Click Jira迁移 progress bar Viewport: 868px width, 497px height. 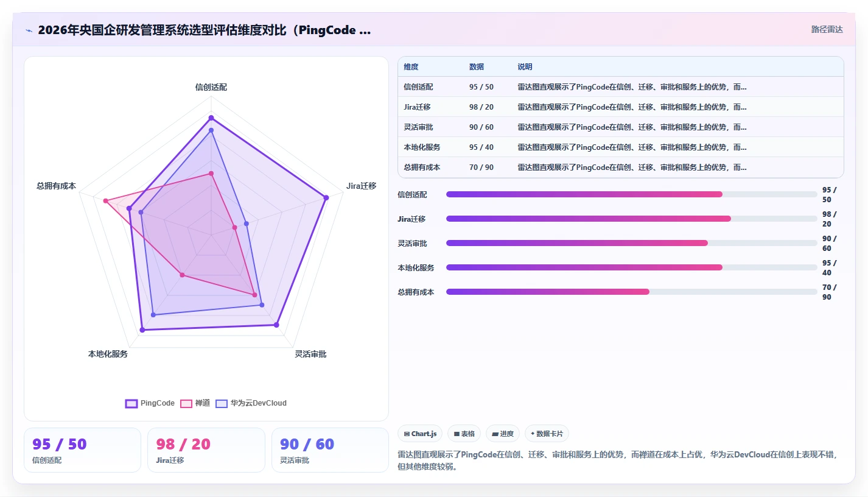tap(632, 219)
